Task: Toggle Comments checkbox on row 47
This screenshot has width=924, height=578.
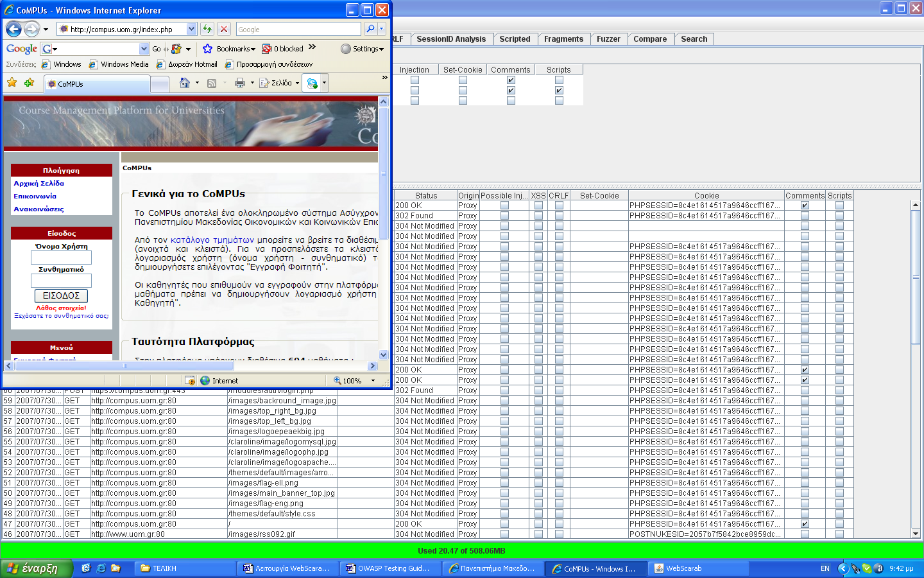Action: pyautogui.click(x=805, y=524)
